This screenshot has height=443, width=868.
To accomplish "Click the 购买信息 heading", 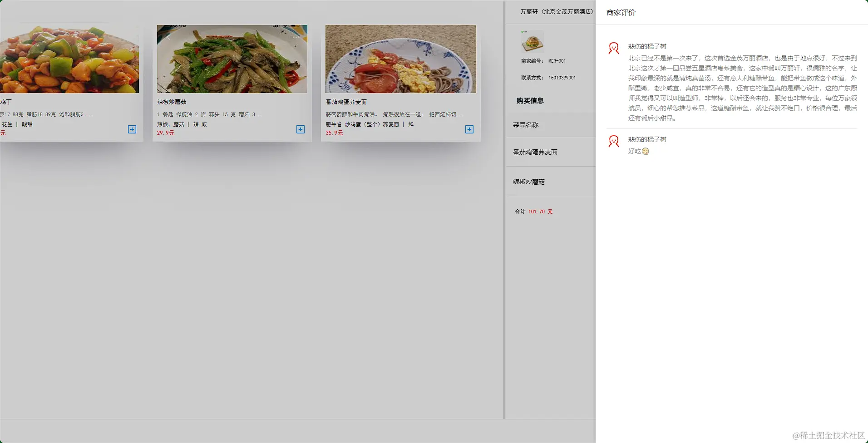I will click(530, 101).
